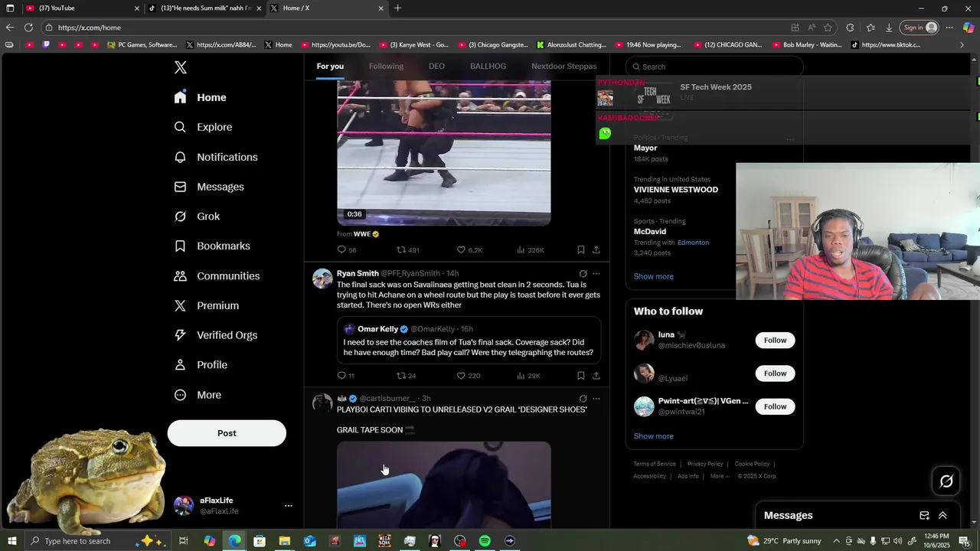
Task: Open Outlook from taskbar
Action: [x=309, y=541]
